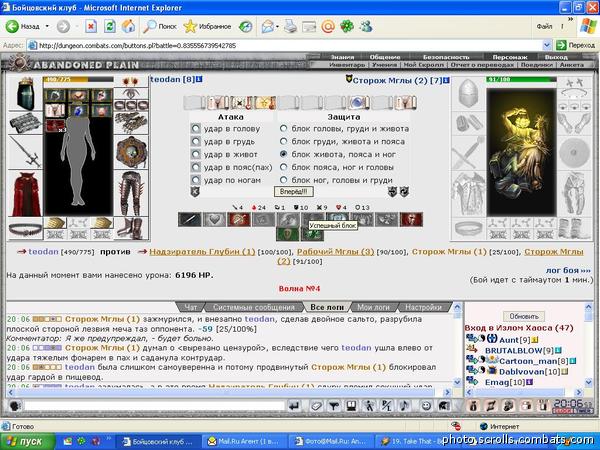Open the Поиск search toolbar button
The width and height of the screenshot is (600, 450).
pyautogui.click(x=160, y=26)
